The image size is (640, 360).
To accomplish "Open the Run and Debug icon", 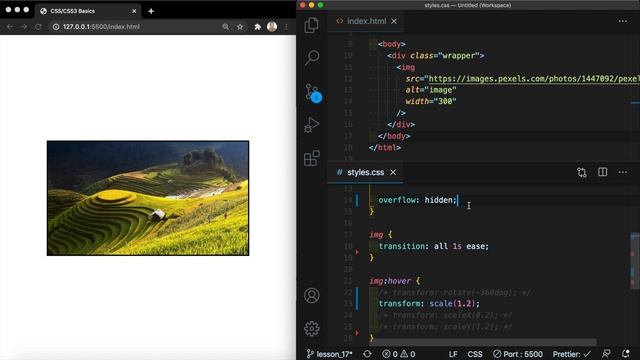I will [x=311, y=125].
